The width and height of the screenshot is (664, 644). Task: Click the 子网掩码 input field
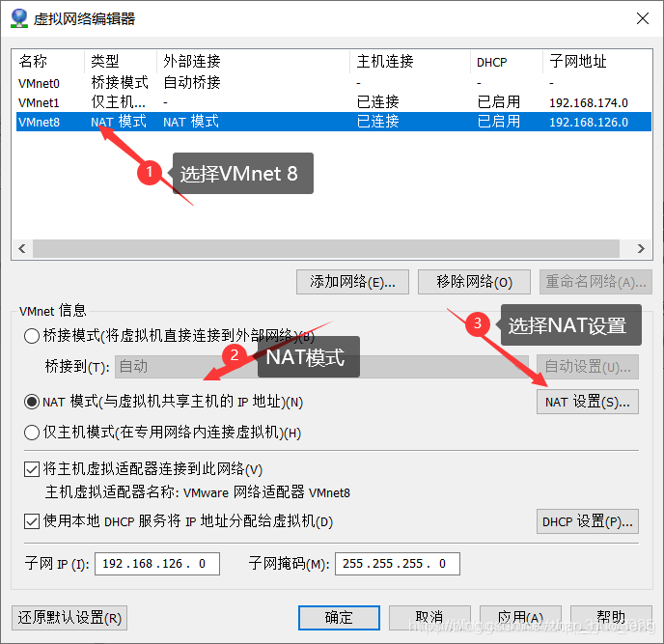398,564
